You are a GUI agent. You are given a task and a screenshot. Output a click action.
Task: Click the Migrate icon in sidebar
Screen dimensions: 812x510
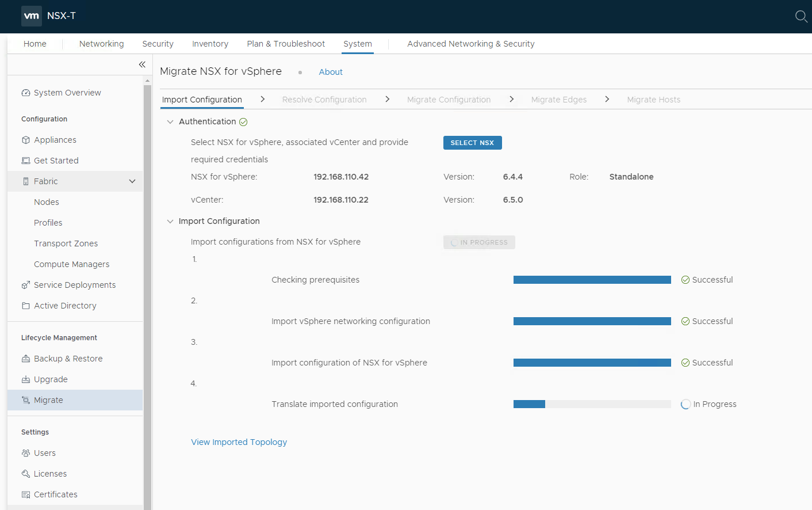point(26,400)
